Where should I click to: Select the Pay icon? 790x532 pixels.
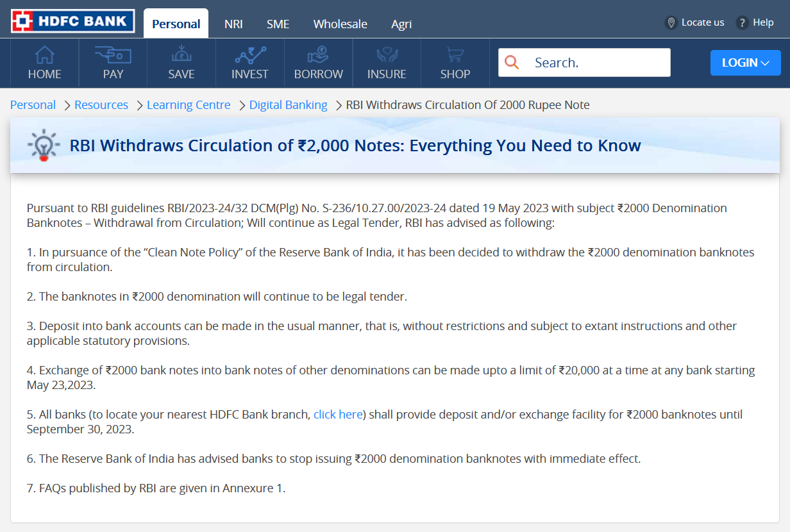113,55
